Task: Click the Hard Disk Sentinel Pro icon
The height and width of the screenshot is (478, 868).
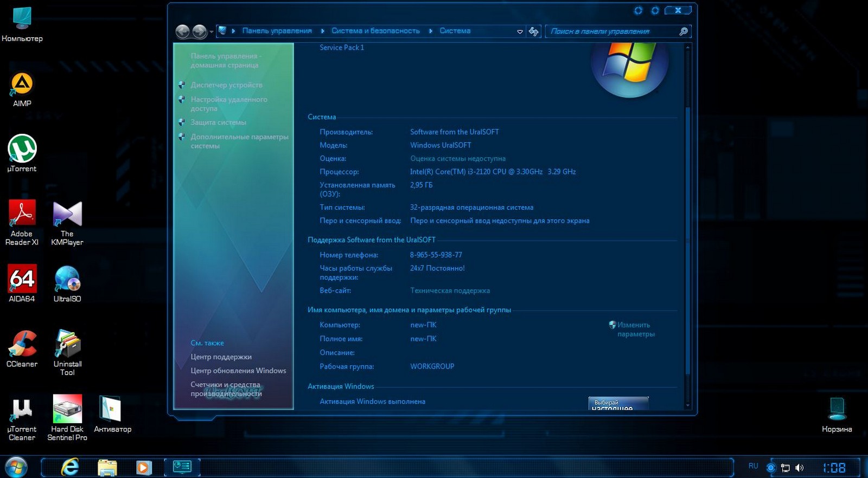Action: [x=67, y=410]
